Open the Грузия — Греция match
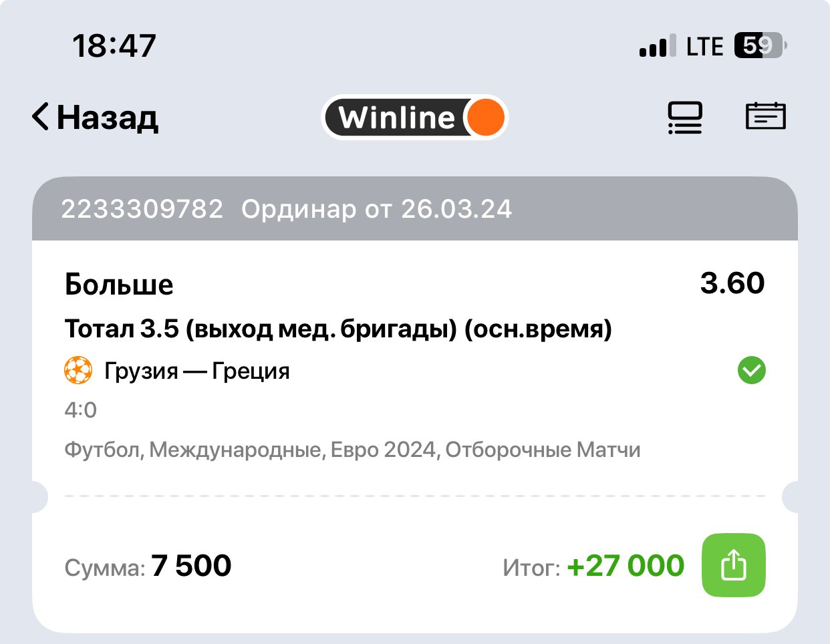This screenshot has height=644, width=830. [197, 371]
